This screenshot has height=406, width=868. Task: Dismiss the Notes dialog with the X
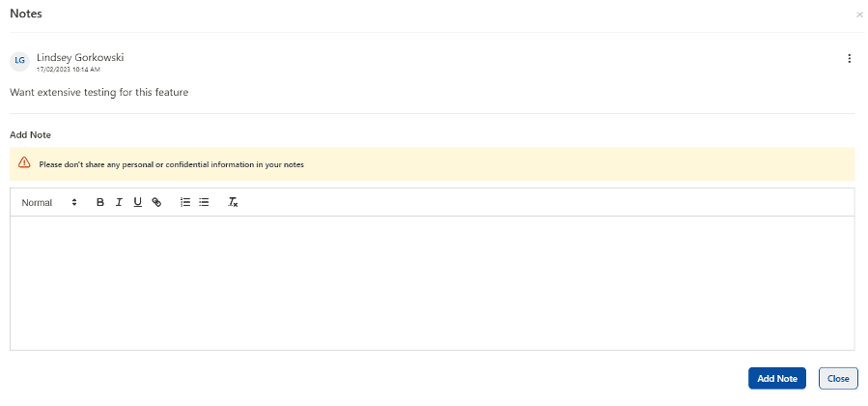point(859,15)
